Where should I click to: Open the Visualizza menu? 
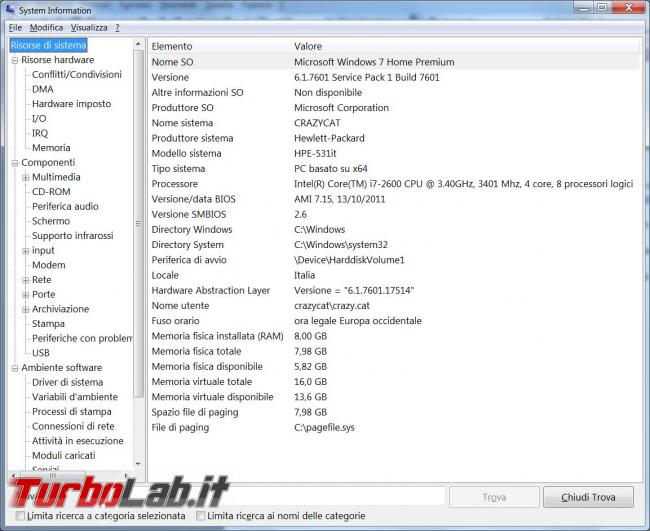(89, 28)
